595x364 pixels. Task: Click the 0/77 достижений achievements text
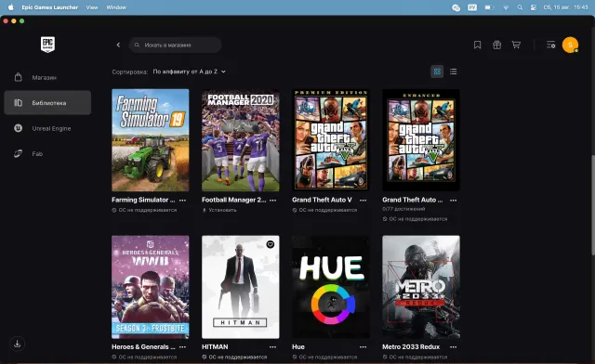(403, 209)
